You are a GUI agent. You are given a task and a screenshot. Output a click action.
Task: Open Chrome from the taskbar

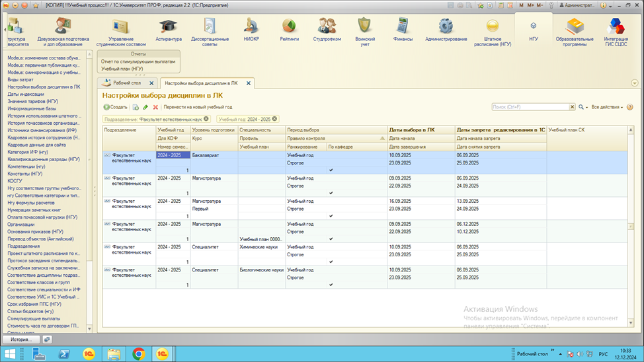tap(139, 354)
